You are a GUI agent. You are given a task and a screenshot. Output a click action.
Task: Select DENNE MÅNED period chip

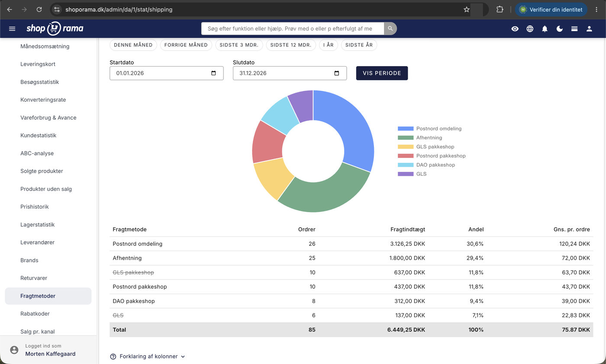pyautogui.click(x=133, y=45)
